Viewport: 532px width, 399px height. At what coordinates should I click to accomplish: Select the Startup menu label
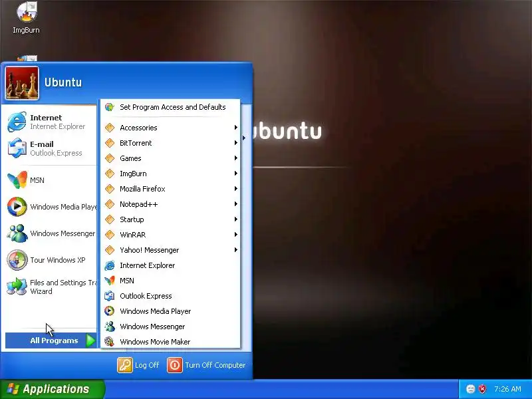click(x=132, y=219)
